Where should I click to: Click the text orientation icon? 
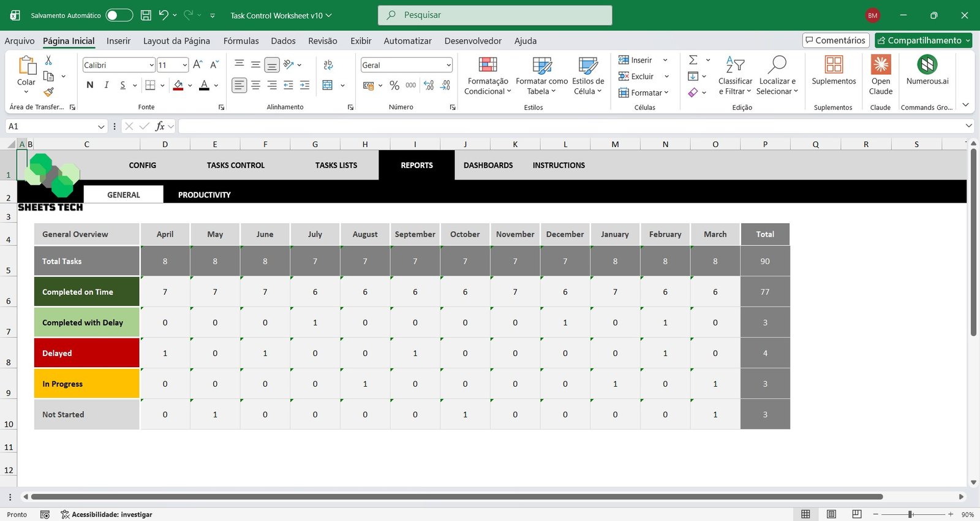[288, 64]
